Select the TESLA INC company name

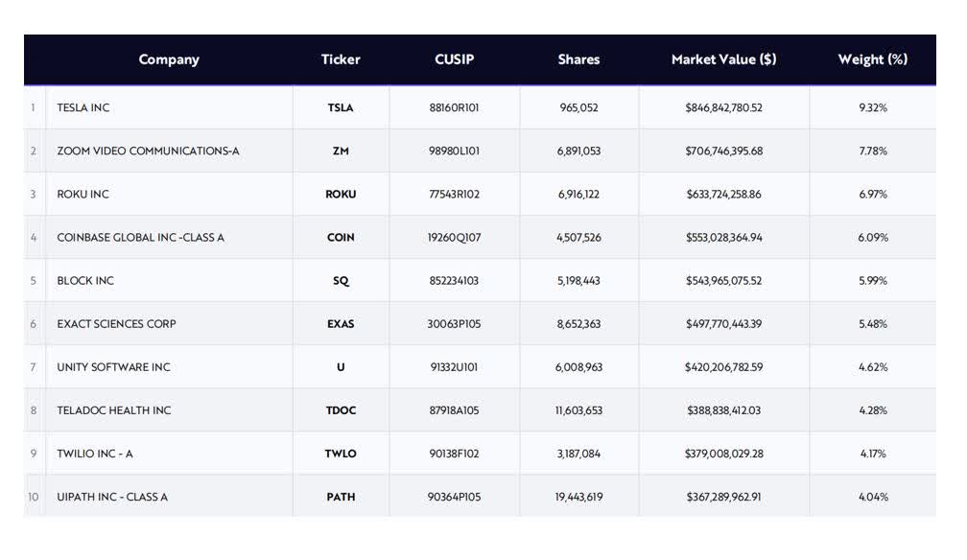tap(83, 107)
